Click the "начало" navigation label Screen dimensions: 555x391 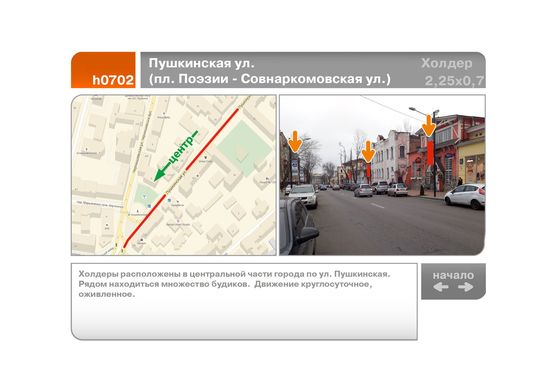[x=453, y=275]
